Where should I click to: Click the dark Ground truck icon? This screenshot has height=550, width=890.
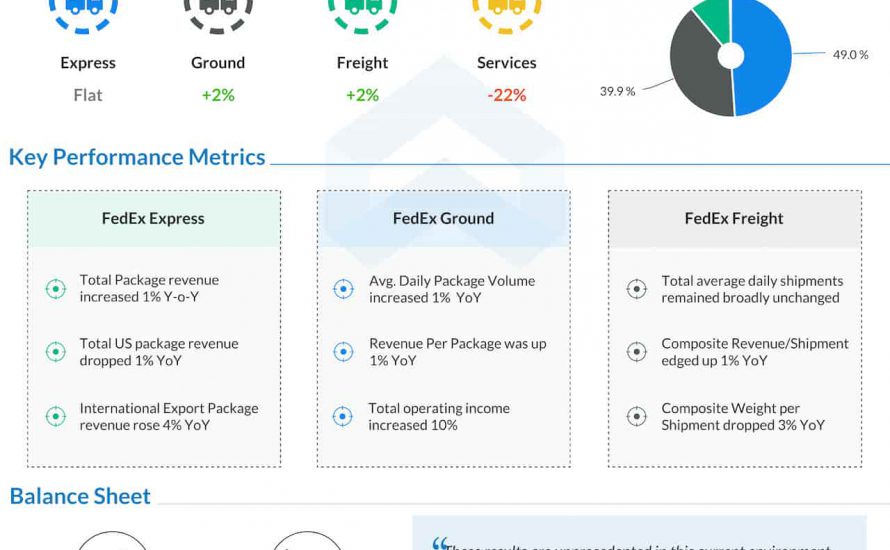coord(218,8)
